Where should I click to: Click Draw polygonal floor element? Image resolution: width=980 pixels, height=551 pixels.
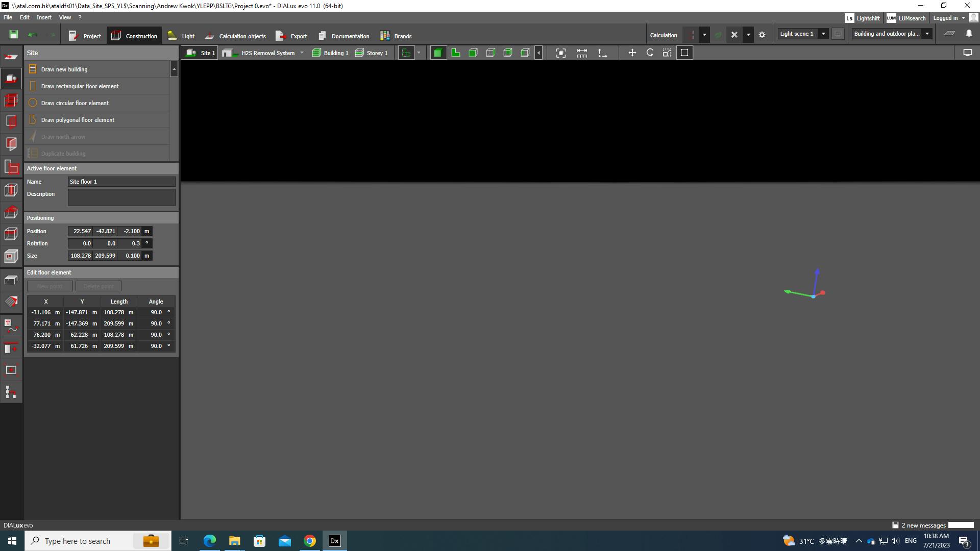coord(78,120)
